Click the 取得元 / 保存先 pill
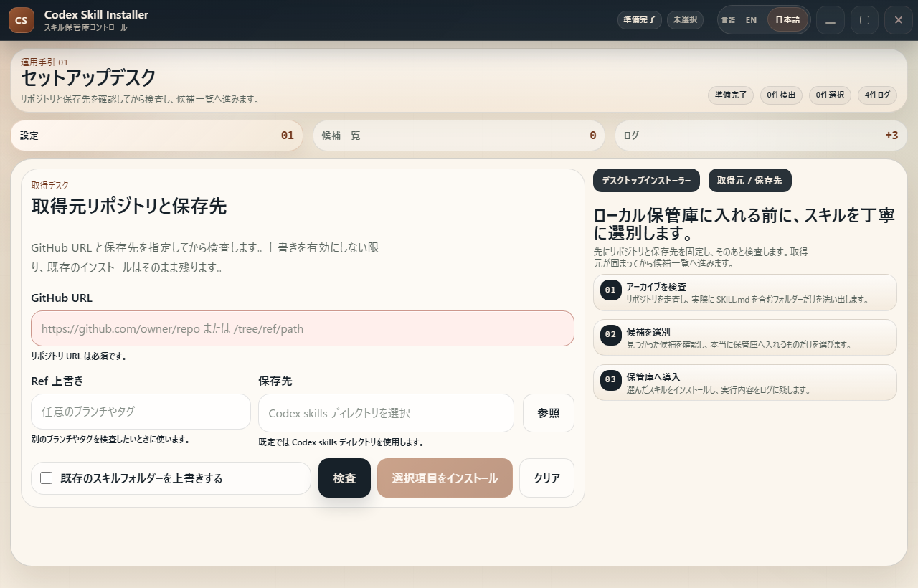 click(x=749, y=181)
